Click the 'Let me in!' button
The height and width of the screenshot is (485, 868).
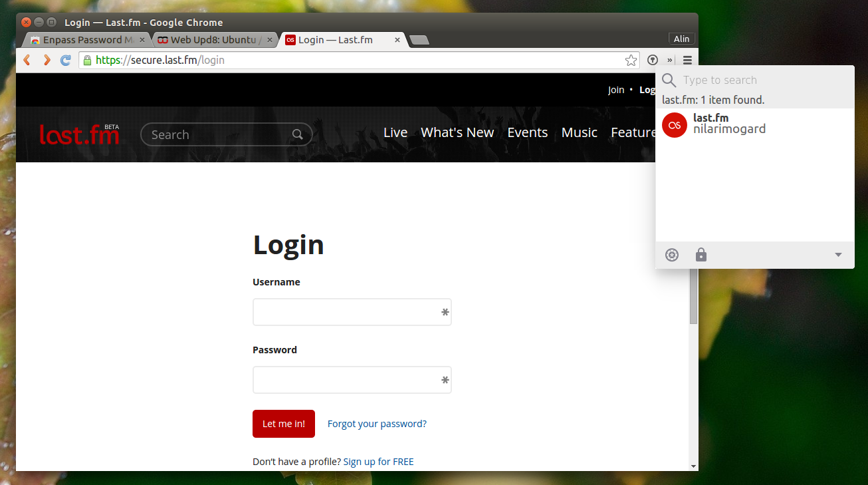click(x=284, y=424)
